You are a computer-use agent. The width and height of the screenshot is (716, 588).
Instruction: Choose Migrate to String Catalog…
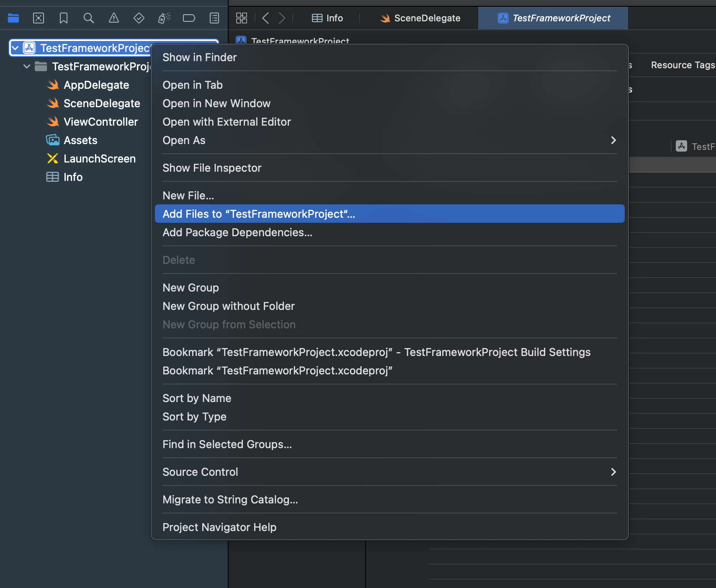coord(390,500)
